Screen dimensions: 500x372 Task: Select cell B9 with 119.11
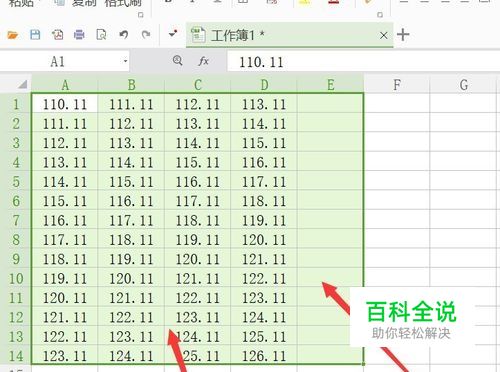click(x=131, y=259)
